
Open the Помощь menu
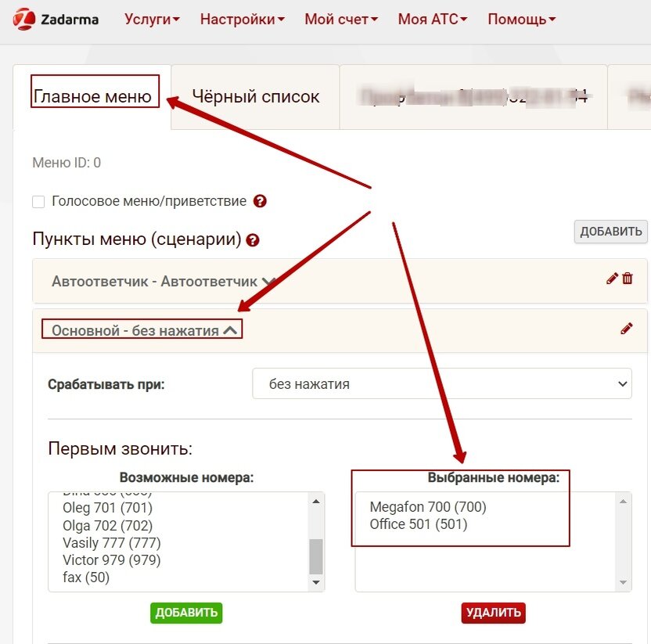[x=521, y=19]
